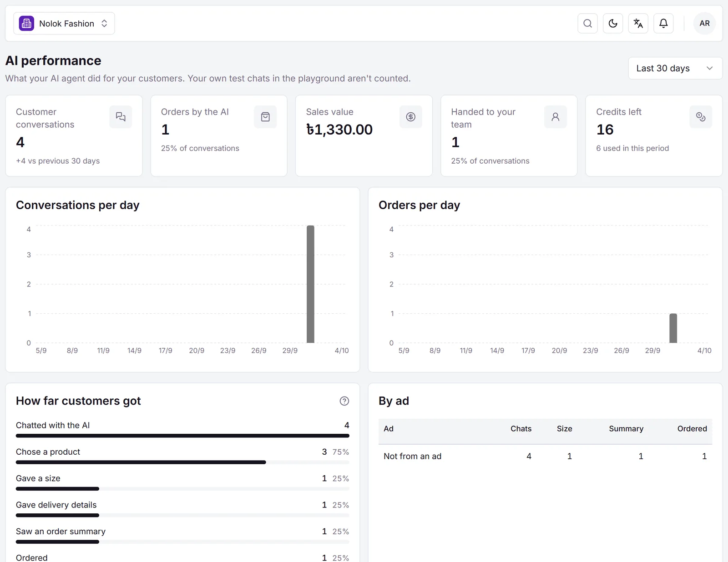Click the Ordered column header
The image size is (728, 562).
pos(692,429)
